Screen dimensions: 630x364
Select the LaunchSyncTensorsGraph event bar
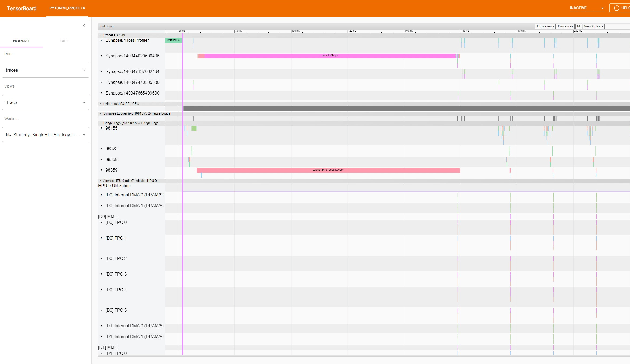coord(328,170)
